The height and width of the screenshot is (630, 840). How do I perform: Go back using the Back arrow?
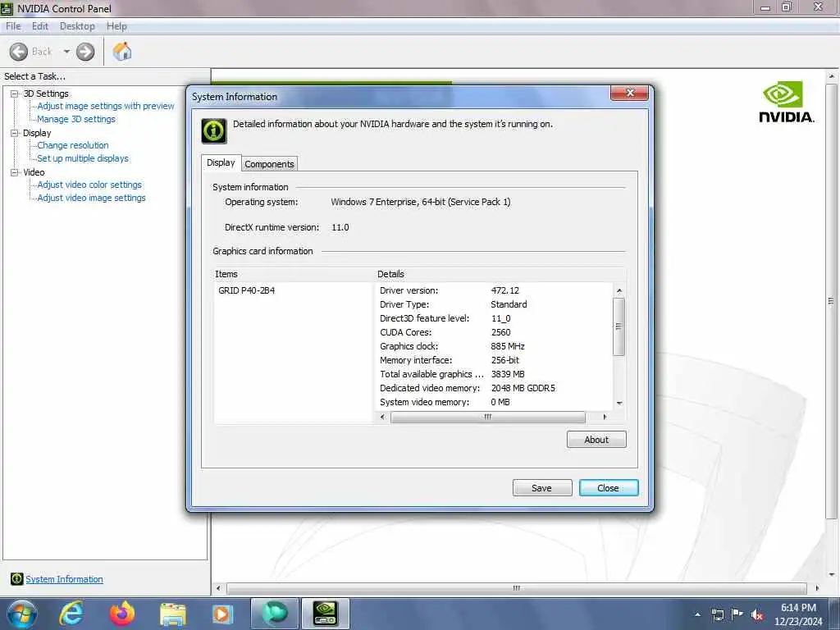coord(19,52)
